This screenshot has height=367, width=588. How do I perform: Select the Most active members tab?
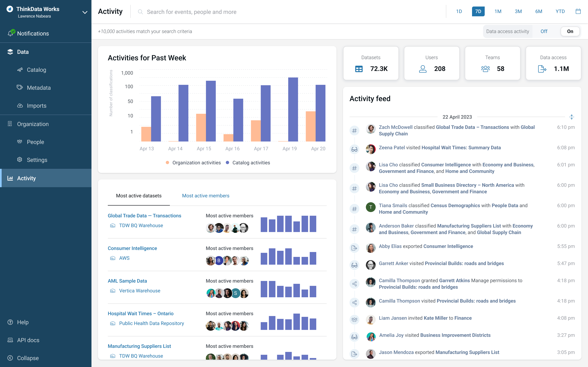[x=205, y=195]
